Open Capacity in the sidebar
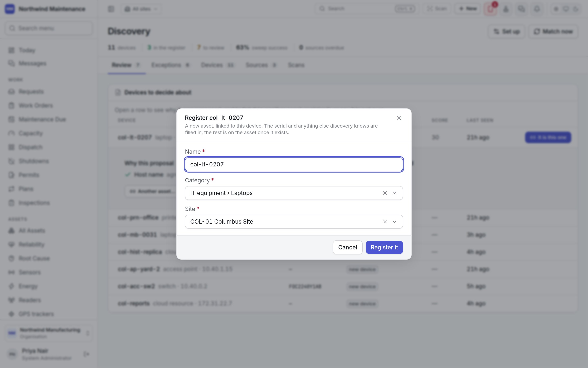The height and width of the screenshot is (368, 588). [49, 133]
